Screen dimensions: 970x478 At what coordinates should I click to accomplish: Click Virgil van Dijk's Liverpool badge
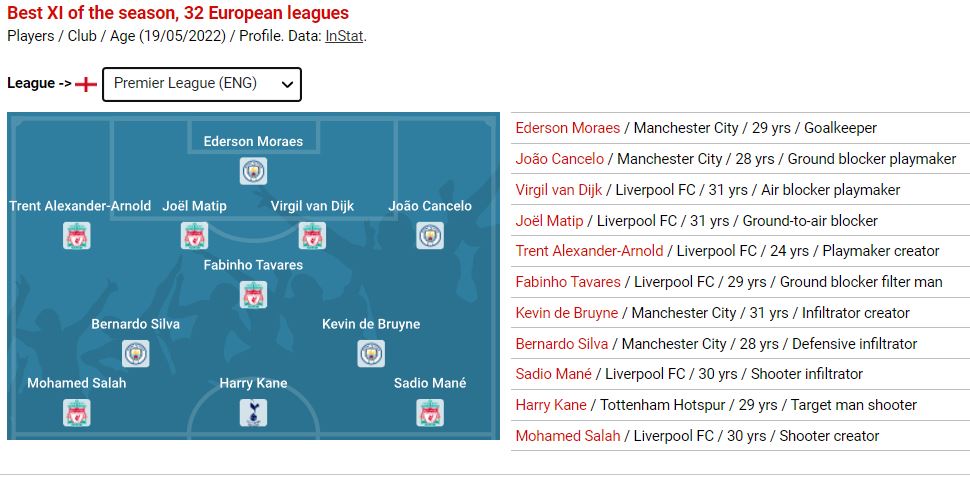[312, 236]
